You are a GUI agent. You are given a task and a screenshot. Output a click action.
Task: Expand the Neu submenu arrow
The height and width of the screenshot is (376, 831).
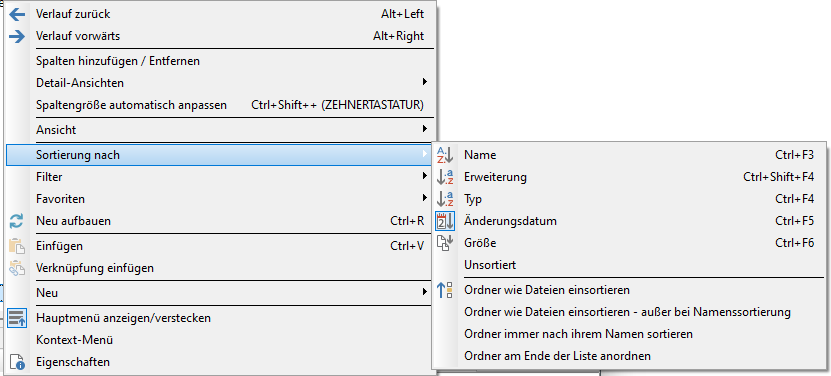pos(425,292)
